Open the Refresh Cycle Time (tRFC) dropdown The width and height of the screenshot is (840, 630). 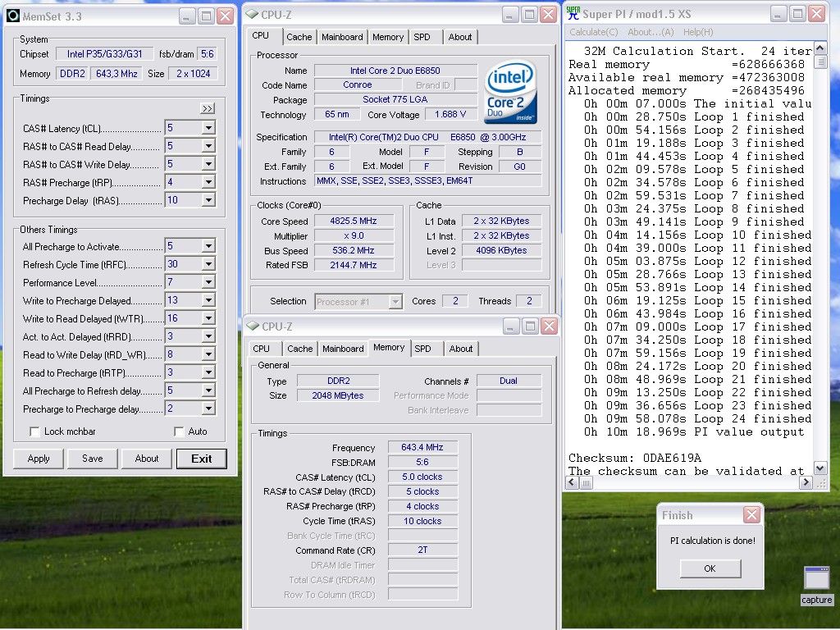point(208,264)
